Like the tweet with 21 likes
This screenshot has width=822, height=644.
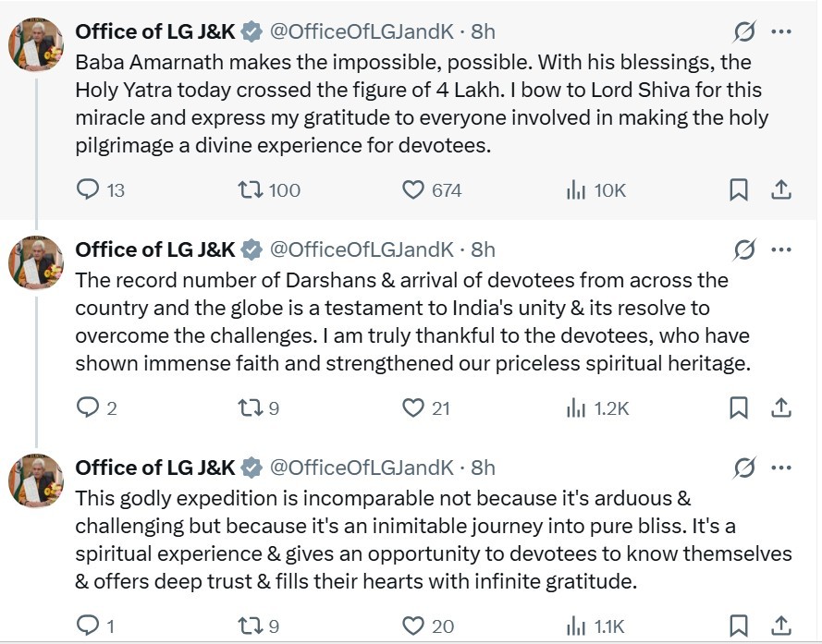(412, 407)
